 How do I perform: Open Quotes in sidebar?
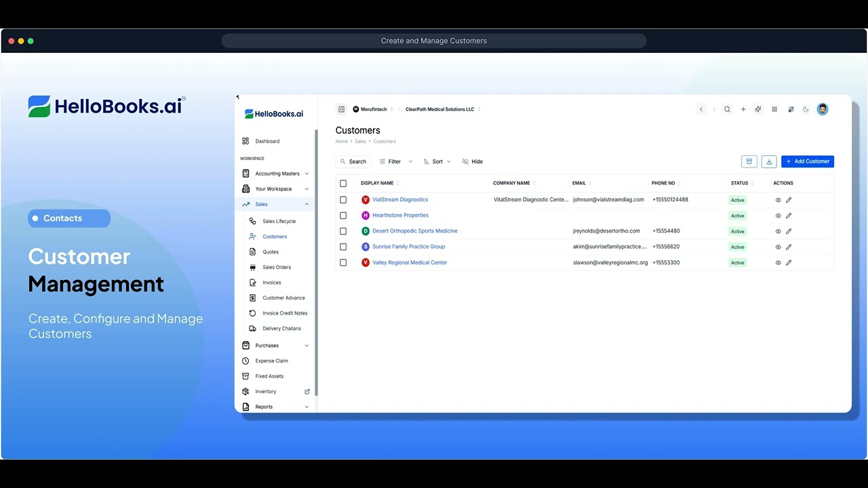(271, 252)
